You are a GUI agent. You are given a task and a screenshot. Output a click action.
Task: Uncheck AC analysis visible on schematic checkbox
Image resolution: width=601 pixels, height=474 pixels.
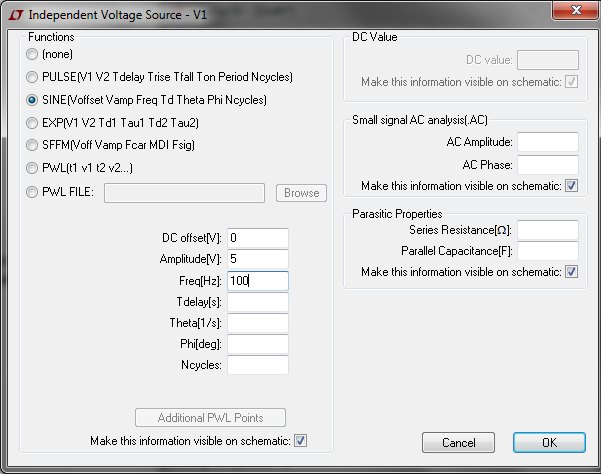click(571, 186)
